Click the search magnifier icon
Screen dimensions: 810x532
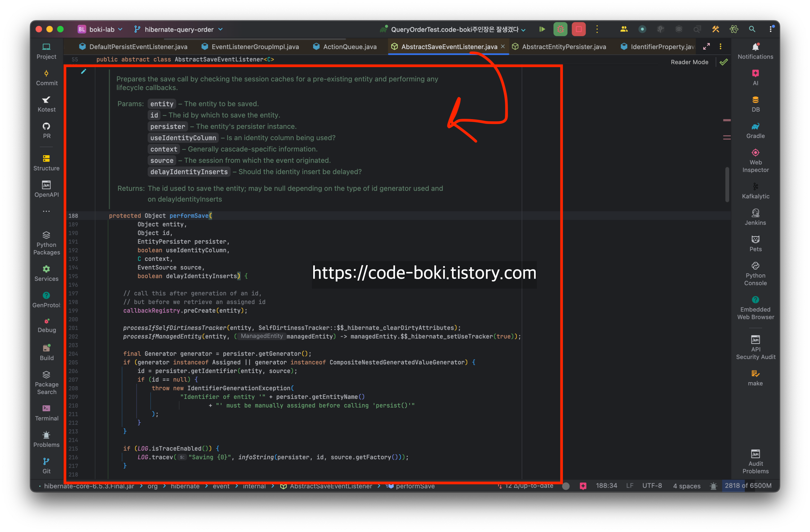pyautogui.click(x=752, y=29)
